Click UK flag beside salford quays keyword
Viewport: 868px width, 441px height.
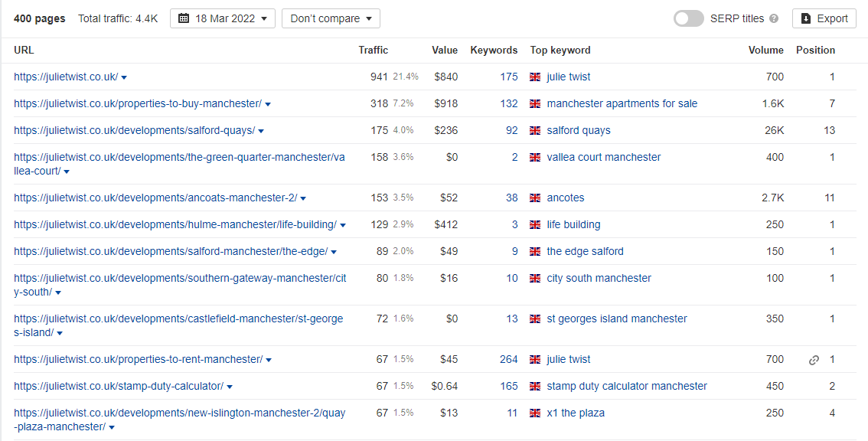535,131
